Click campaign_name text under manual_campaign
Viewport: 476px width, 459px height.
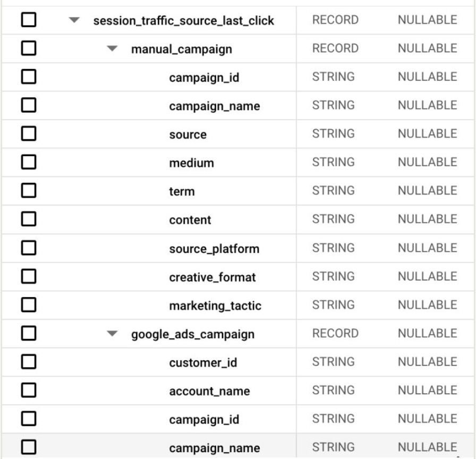[214, 106]
